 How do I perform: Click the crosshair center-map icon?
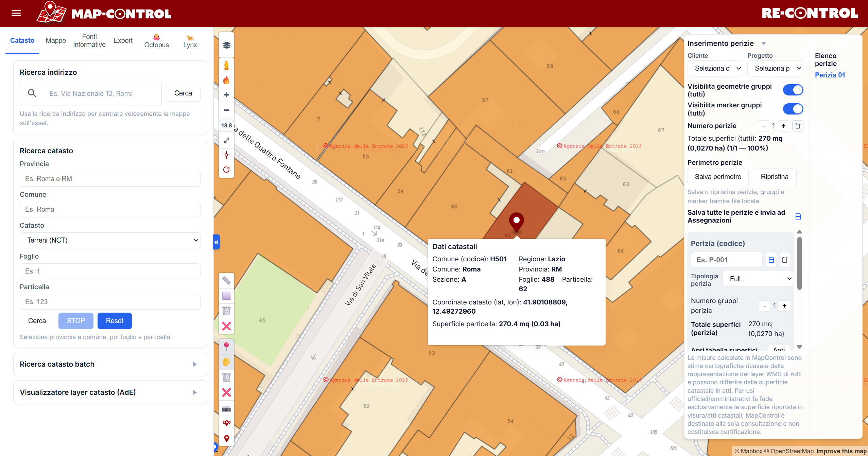(226, 155)
